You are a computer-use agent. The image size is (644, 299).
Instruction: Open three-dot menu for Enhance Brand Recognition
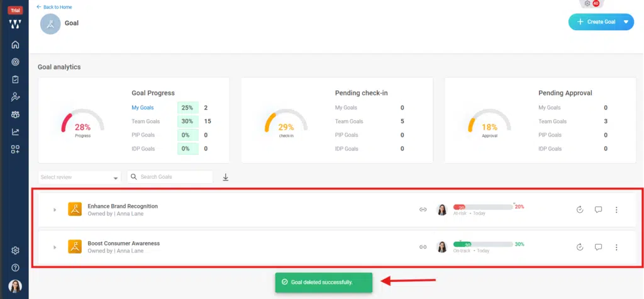click(x=616, y=210)
